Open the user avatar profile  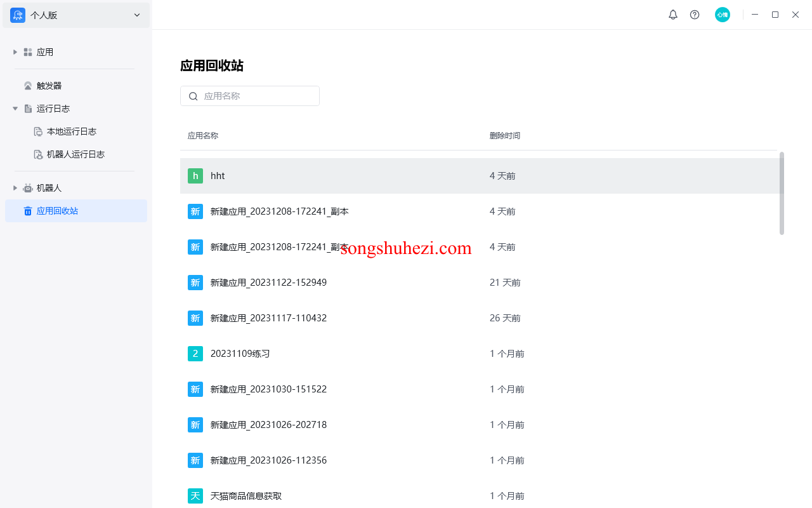point(723,15)
